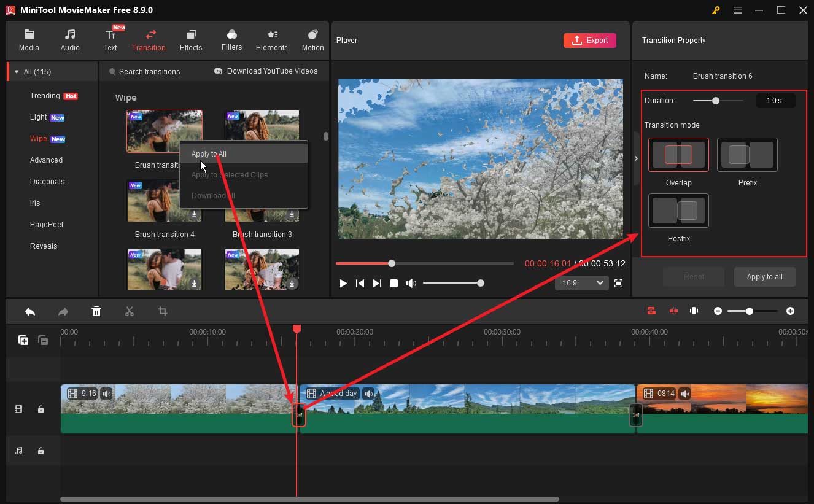Open the Elements tab

coord(271,41)
